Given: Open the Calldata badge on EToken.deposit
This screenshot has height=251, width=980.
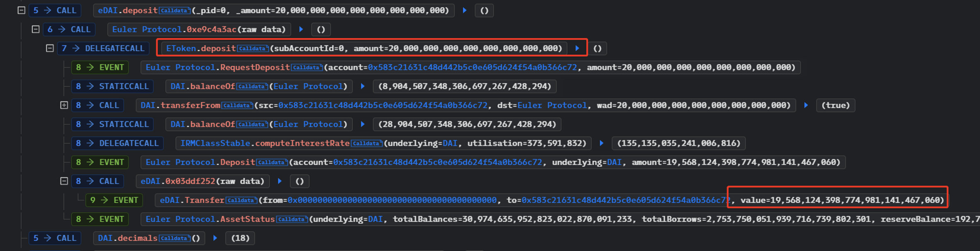Looking at the screenshot, I should pos(253,49).
